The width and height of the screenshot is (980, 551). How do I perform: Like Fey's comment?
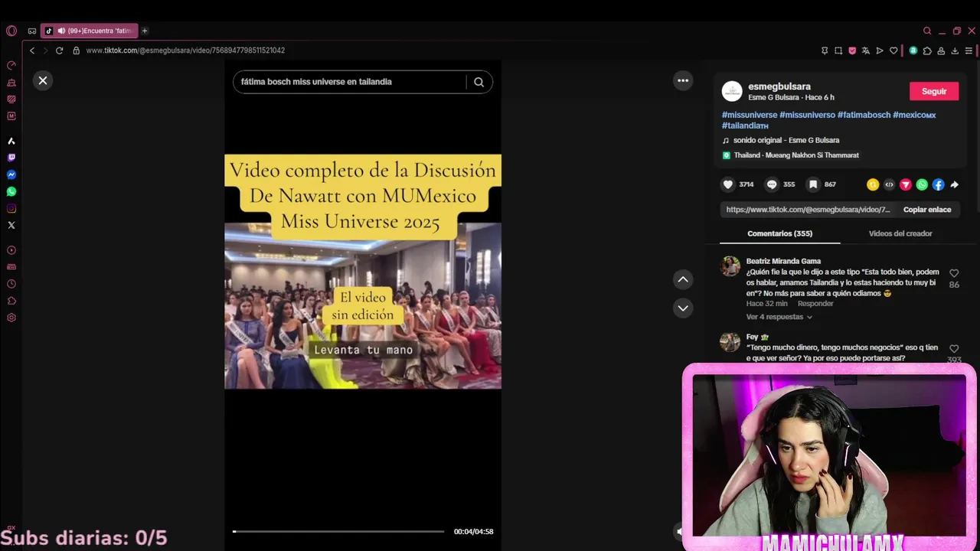(954, 349)
